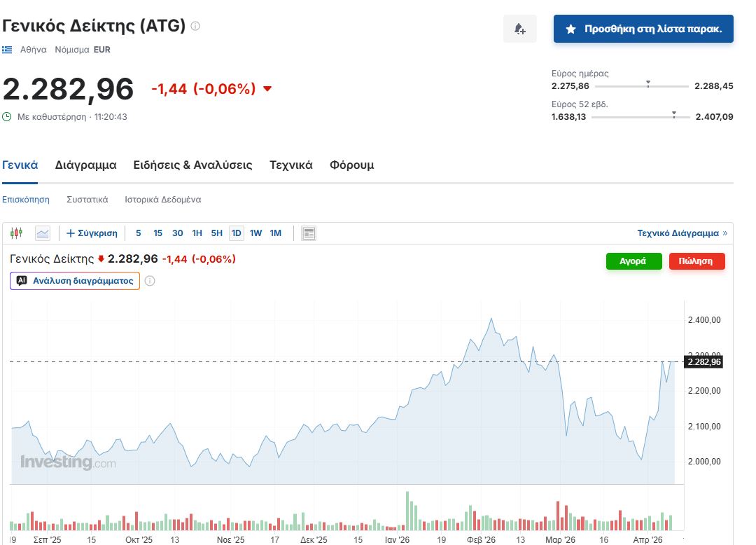Click info icon beside ATG title
This screenshot has width=756, height=545.
tap(195, 26)
